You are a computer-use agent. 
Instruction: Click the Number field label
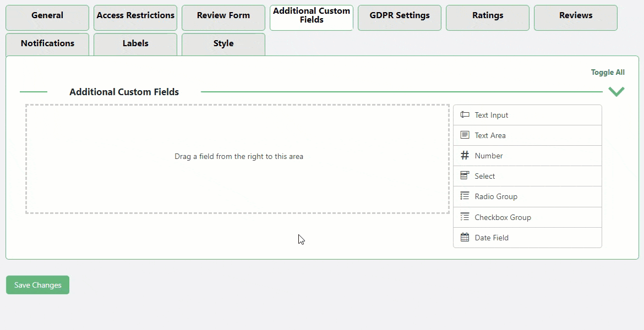(488, 156)
